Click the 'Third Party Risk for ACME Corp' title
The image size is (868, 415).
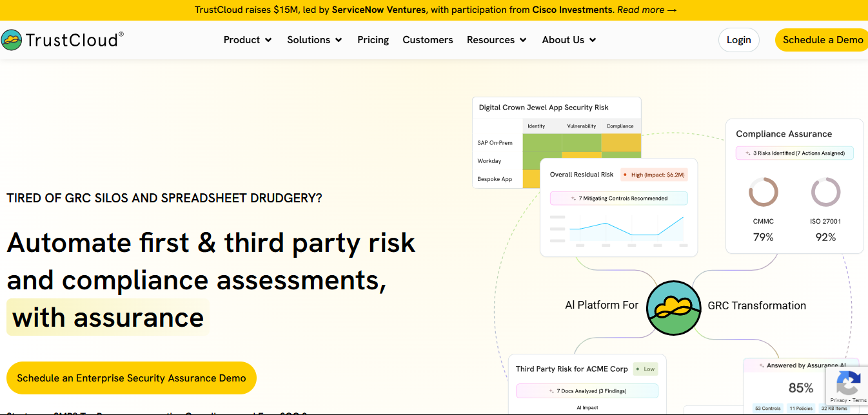(x=572, y=369)
